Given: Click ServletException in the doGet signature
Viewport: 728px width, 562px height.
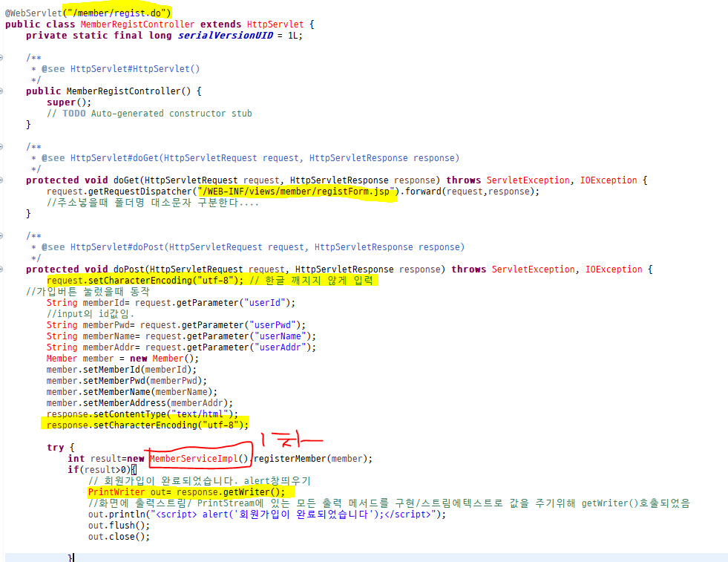Looking at the screenshot, I should (x=528, y=180).
